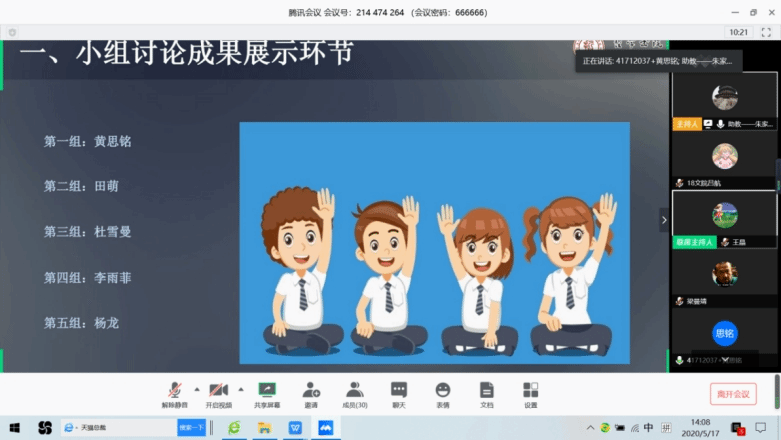The width and height of the screenshot is (781, 440).
Task: Open meeting settings (设置)
Action: click(530, 392)
